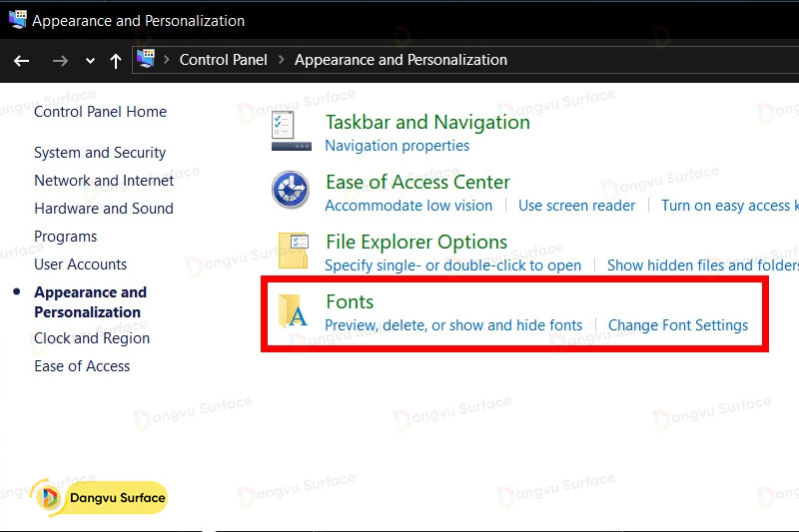Click Preview, delete, or show and hide fonts
Viewport: 799px width, 532px height.
tap(453, 325)
